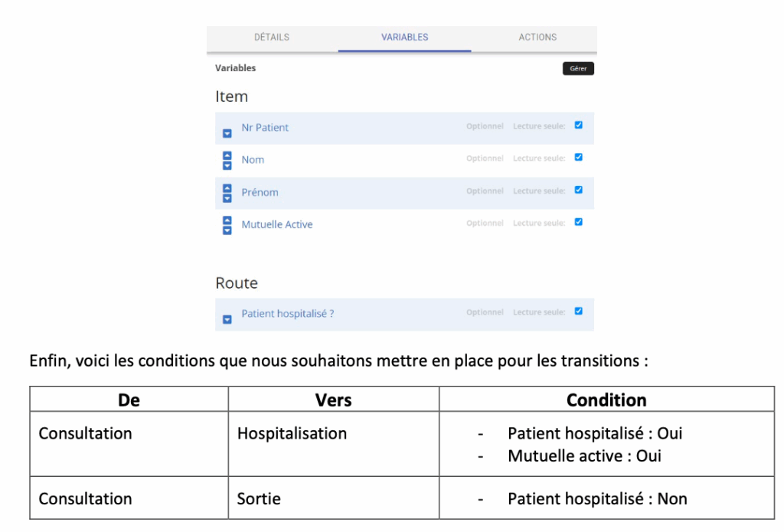Toggle read-only checkbox for Nr Patient
Screen dimensions: 784x532
pyautogui.click(x=578, y=125)
